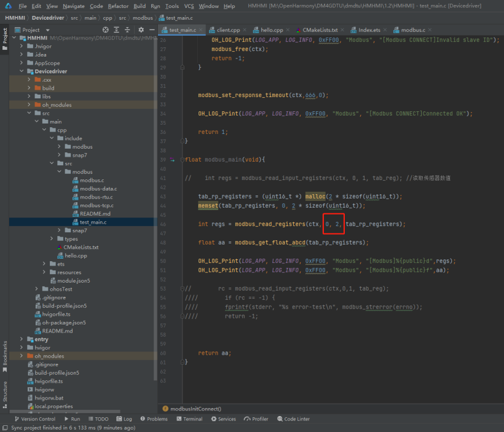Viewport: 504px width, 432px height.
Task: Open the Code Linter tool window
Action: [x=293, y=419]
